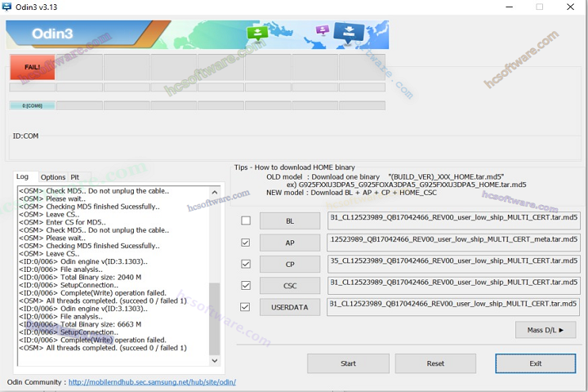Click the green download icon in banner

coord(257,33)
